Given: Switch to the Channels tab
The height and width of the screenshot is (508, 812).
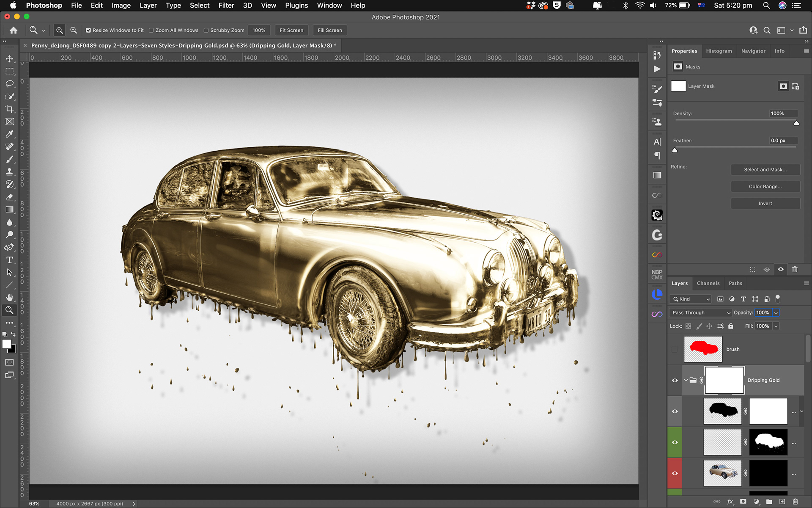Looking at the screenshot, I should 708,283.
